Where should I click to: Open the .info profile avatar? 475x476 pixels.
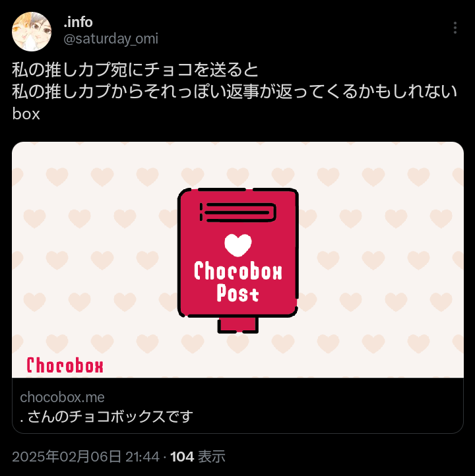point(32,32)
